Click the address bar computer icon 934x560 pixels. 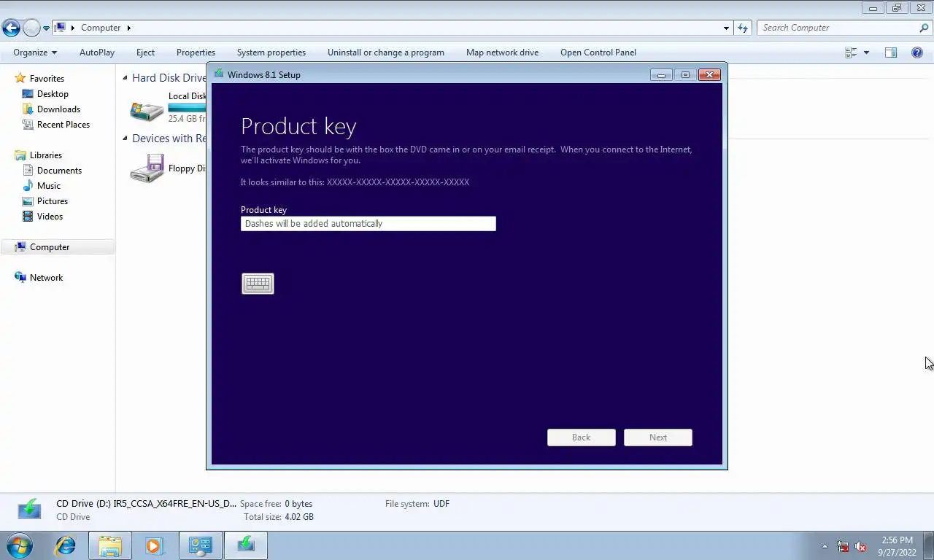point(61,28)
